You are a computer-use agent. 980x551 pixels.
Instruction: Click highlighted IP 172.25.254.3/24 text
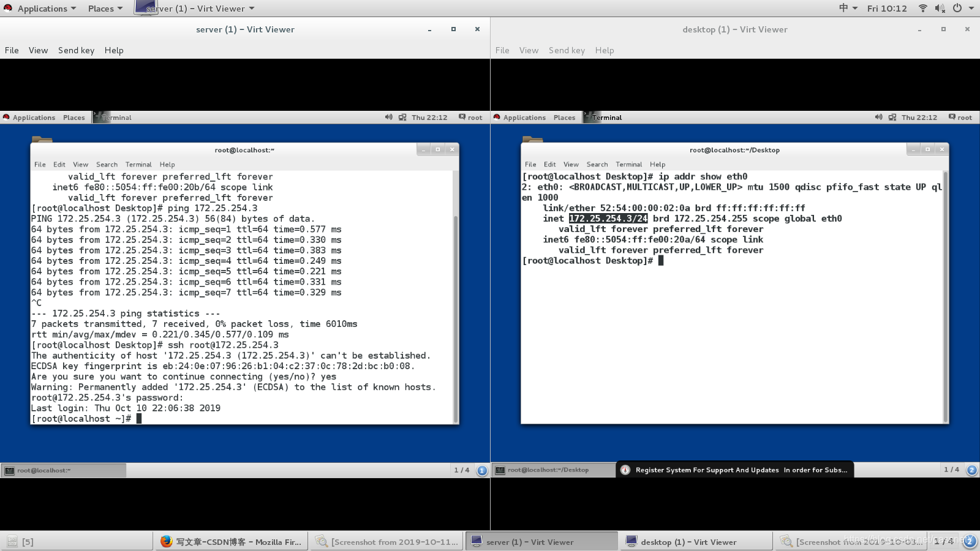coord(608,219)
